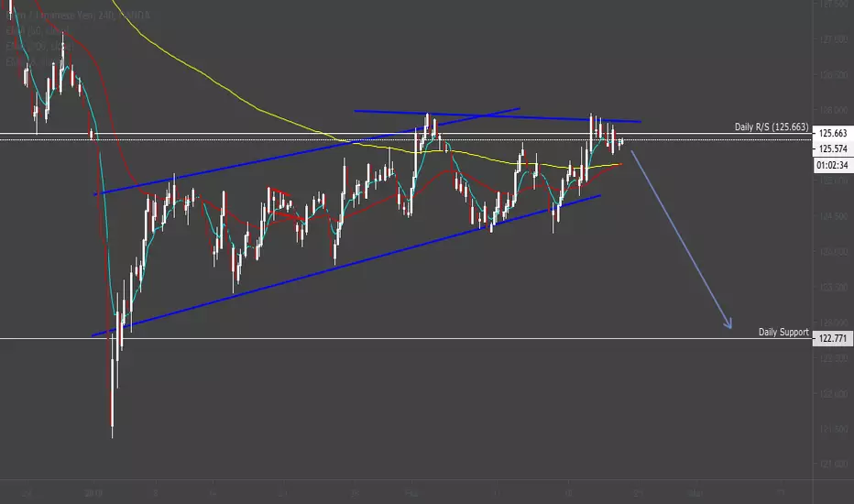854x504 pixels.
Task: Click the 127.000 price axis label
Action: pos(833,39)
